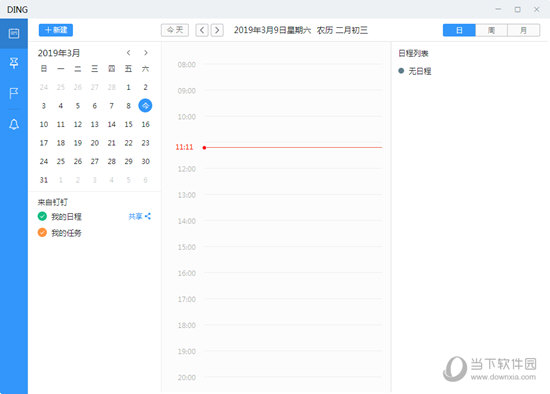Select March 16 in mini calendar

tap(145, 124)
